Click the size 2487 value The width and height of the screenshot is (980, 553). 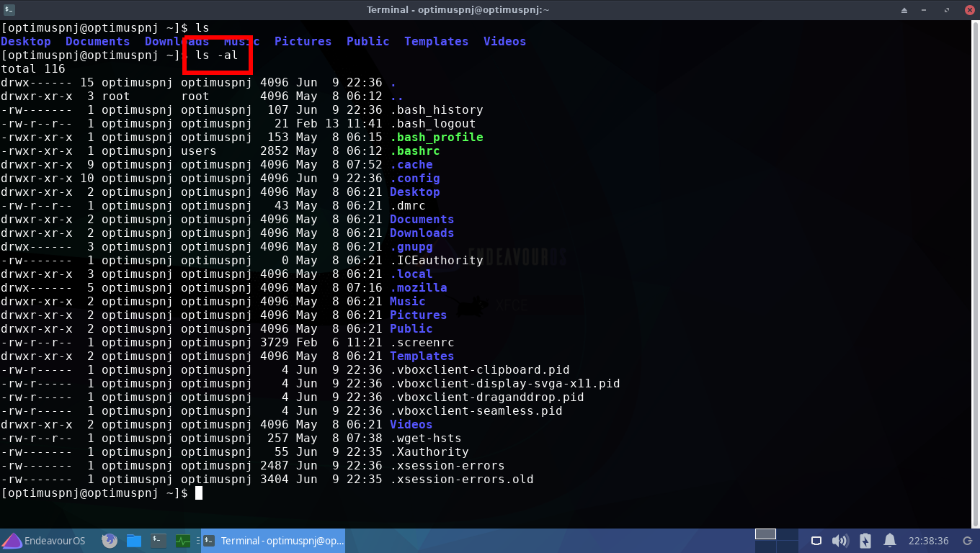click(x=275, y=466)
